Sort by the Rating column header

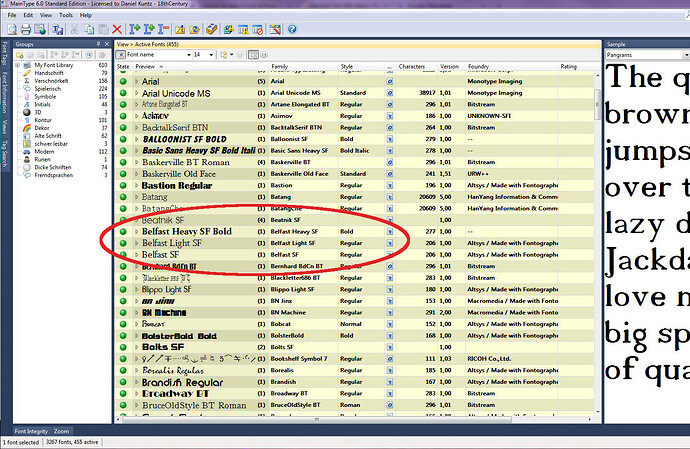pyautogui.click(x=569, y=66)
